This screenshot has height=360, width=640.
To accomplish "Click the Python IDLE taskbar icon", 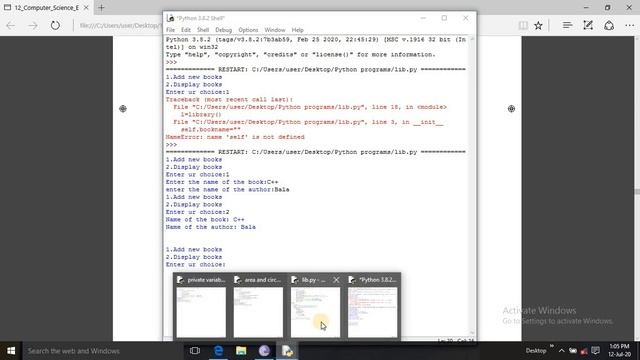I will coord(287,351).
